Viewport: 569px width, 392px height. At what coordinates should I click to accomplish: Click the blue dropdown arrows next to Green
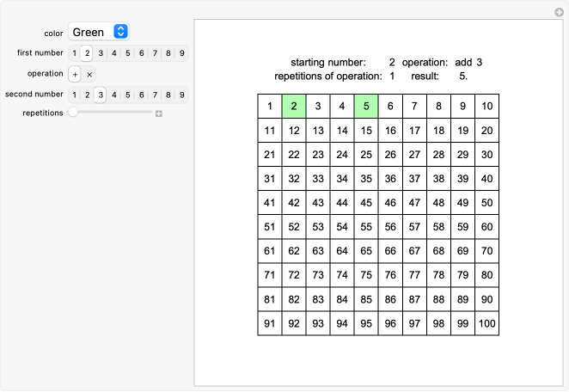(x=120, y=32)
